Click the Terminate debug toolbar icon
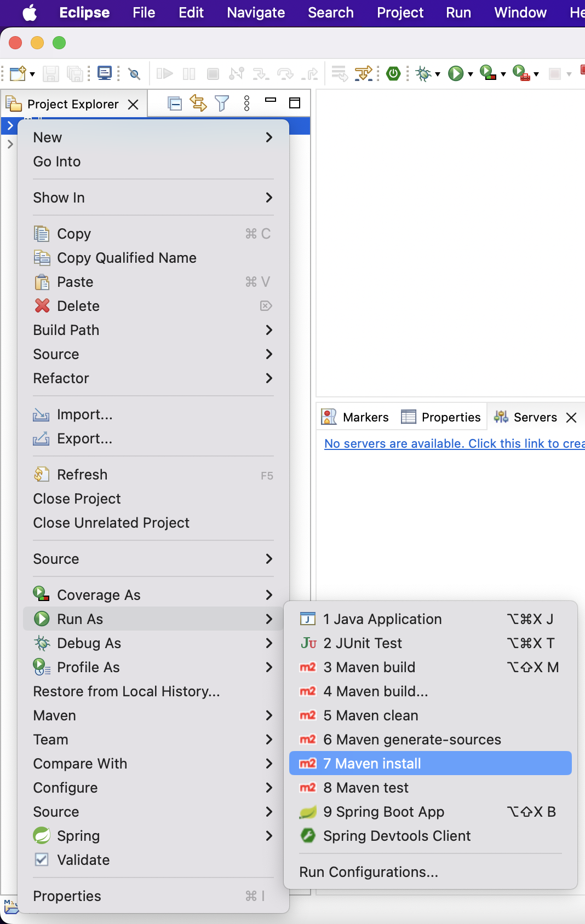 pos(213,73)
